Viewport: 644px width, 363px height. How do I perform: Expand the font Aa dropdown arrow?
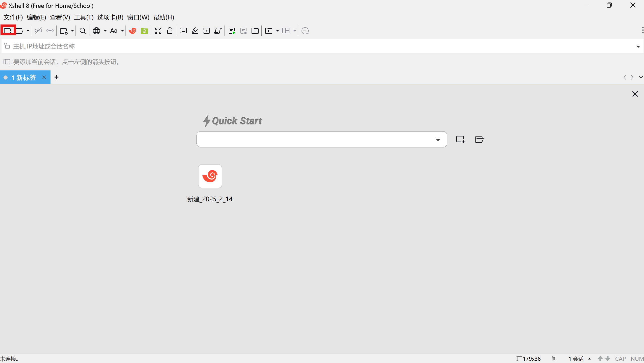[122, 31]
